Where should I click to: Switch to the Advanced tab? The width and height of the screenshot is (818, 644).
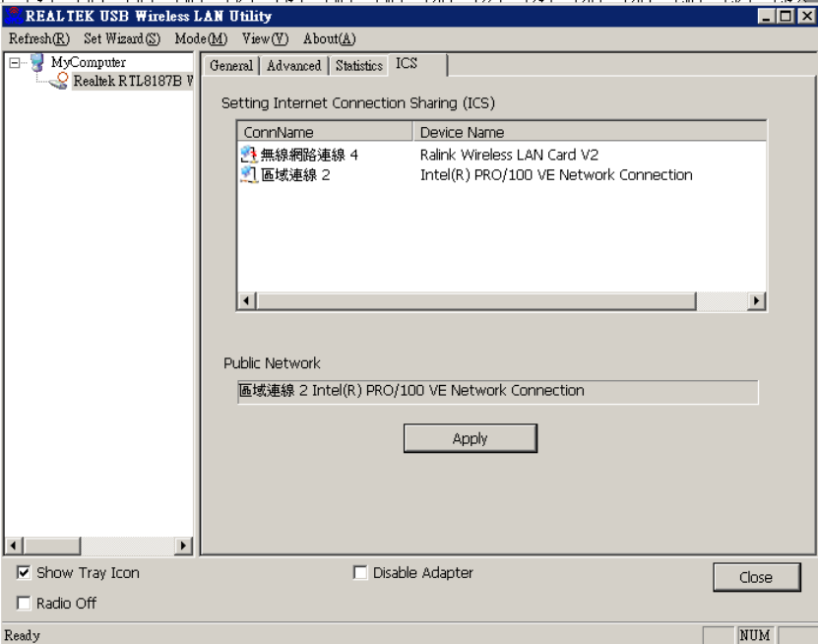point(293,66)
